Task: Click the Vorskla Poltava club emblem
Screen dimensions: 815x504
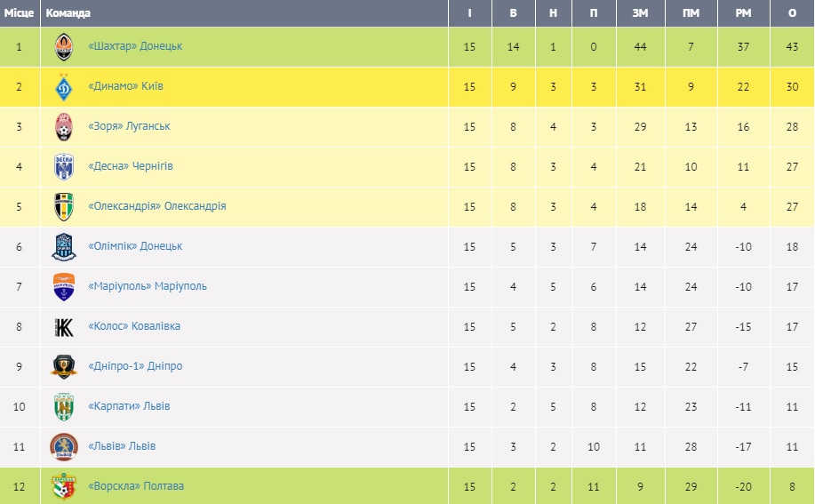Action: coord(64,486)
